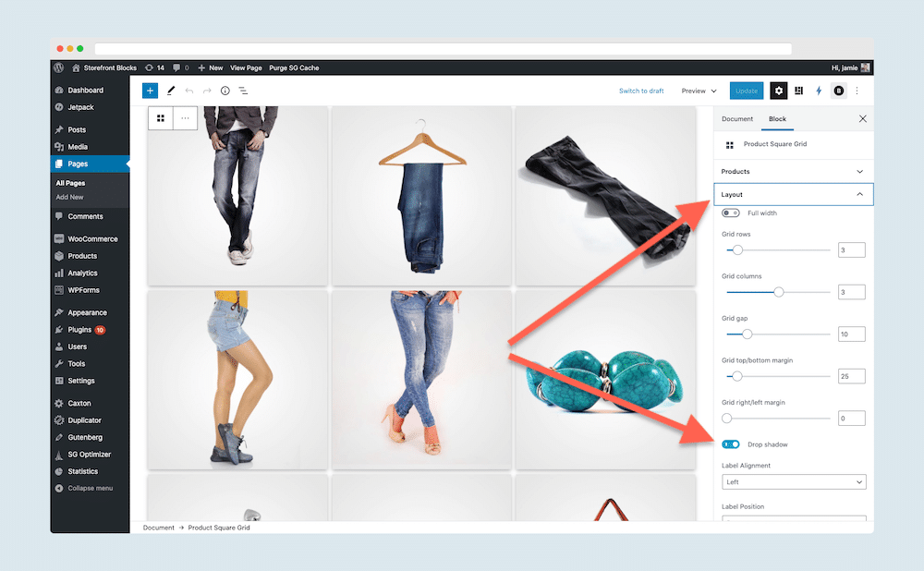Click the Grid right/left margin number field
Viewport: 924px width, 571px height.
tap(852, 419)
